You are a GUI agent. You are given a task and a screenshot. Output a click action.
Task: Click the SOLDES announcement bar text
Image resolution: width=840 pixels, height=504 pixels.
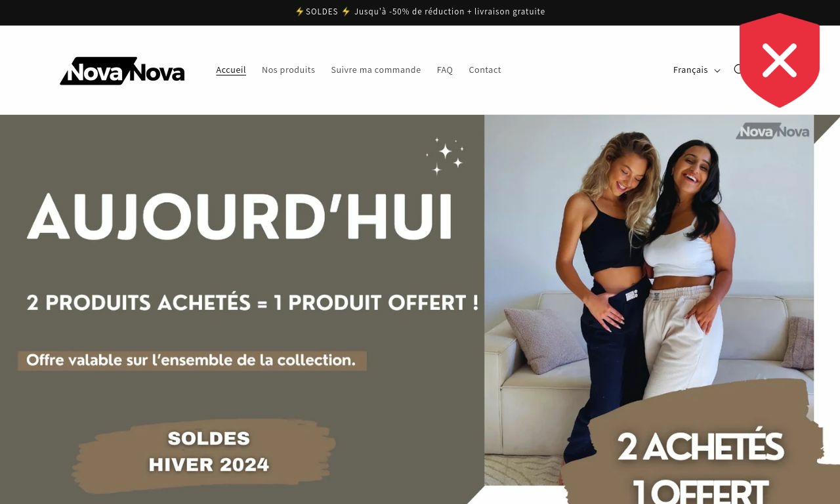tap(420, 12)
